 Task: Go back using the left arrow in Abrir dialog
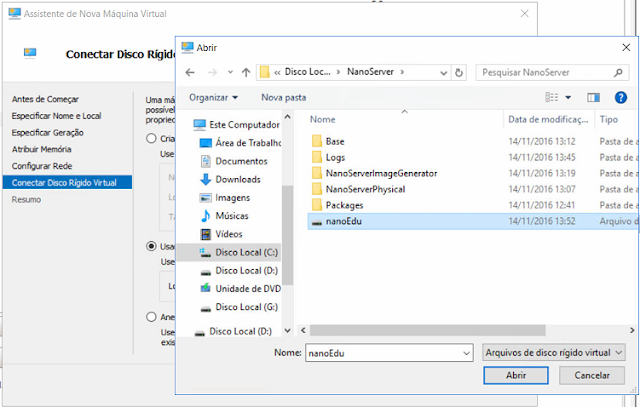pos(190,73)
